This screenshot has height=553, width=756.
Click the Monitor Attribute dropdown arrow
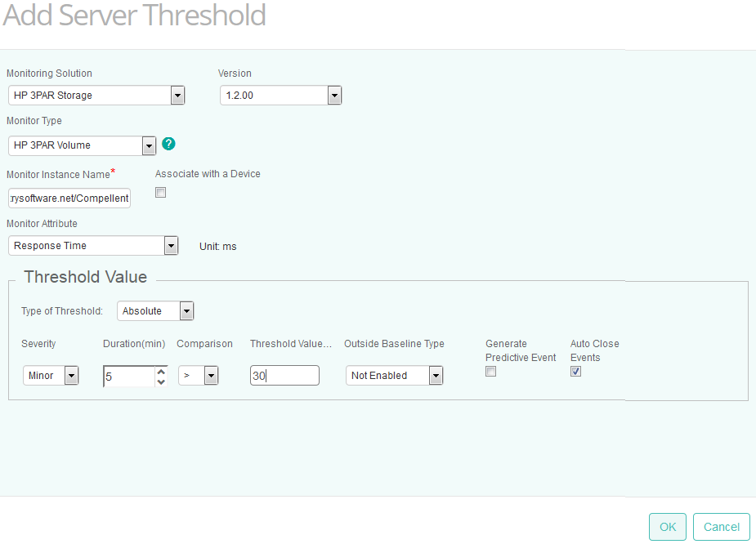[171, 245]
